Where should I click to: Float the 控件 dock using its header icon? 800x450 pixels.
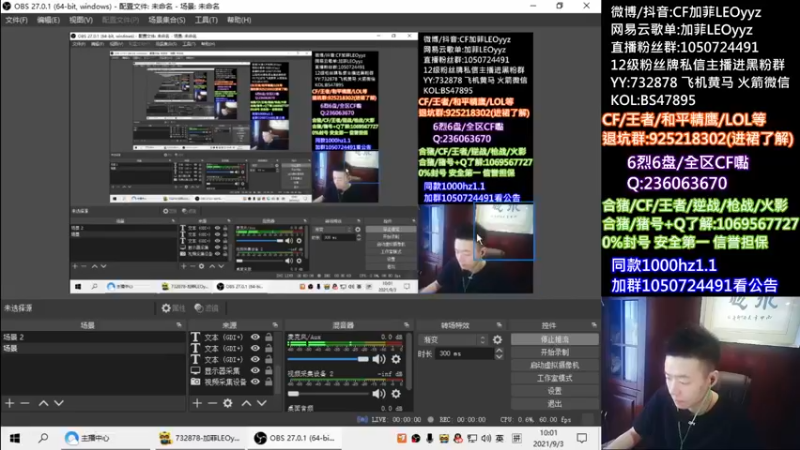pos(594,325)
